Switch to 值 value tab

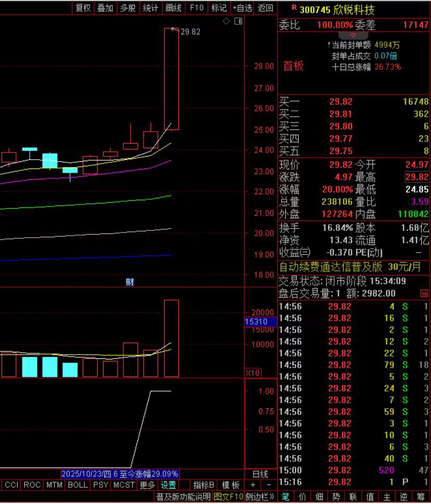(x=370, y=497)
